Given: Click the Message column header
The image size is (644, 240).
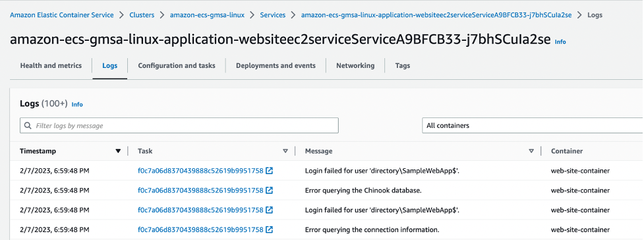Looking at the screenshot, I should tap(319, 151).
